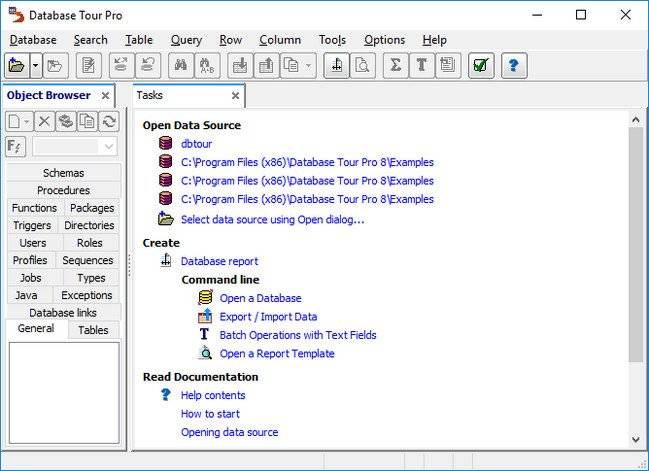649x471 pixels.
Task: Open the empty combo box in Object Browser
Action: click(75, 147)
